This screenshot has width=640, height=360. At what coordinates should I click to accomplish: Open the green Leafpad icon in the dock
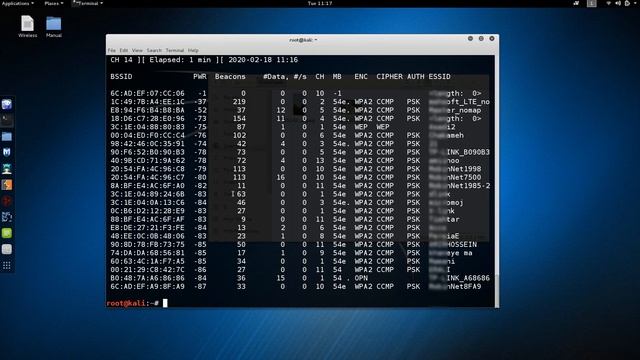point(7,233)
